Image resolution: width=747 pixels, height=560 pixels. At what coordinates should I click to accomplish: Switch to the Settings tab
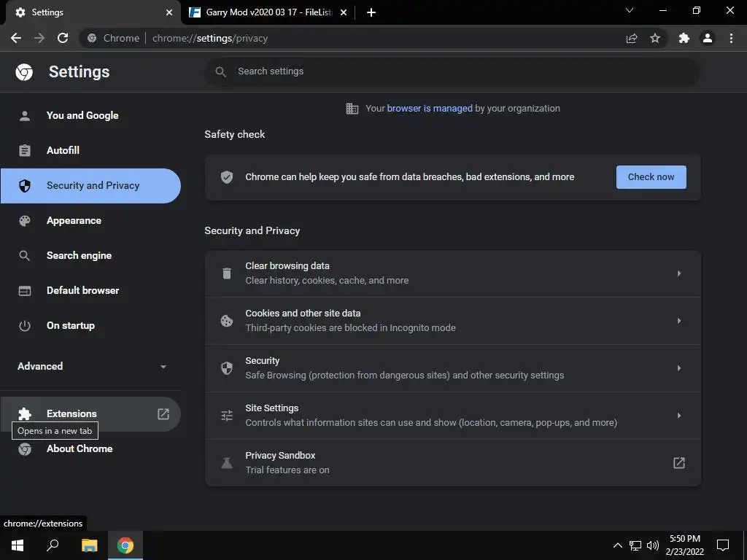[90, 12]
